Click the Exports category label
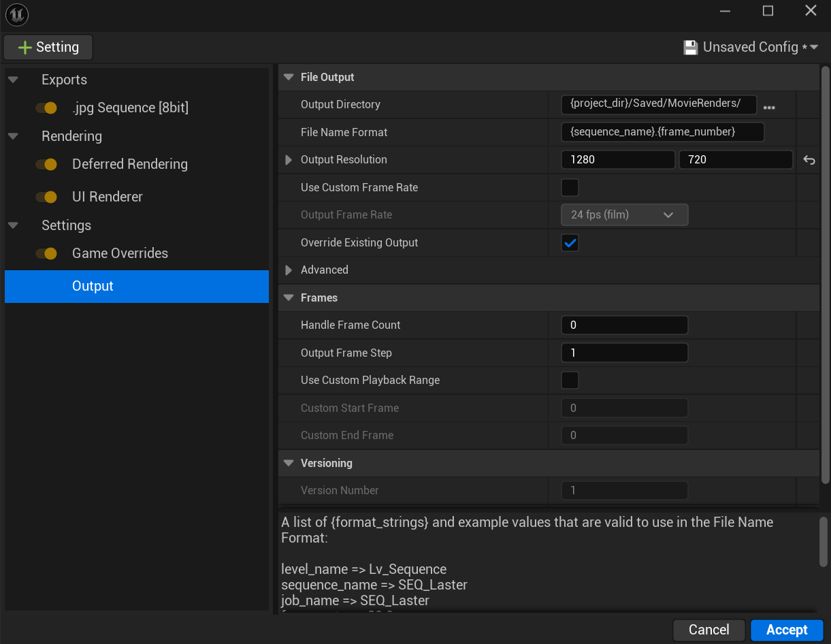The height and width of the screenshot is (644, 831). (x=64, y=80)
